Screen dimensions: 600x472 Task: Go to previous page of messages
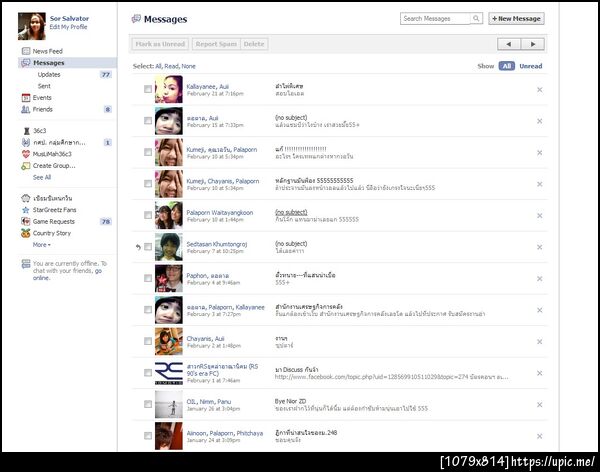point(509,44)
